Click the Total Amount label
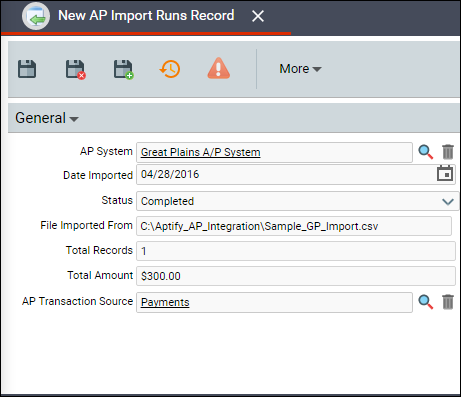461x397 pixels. 100,275
